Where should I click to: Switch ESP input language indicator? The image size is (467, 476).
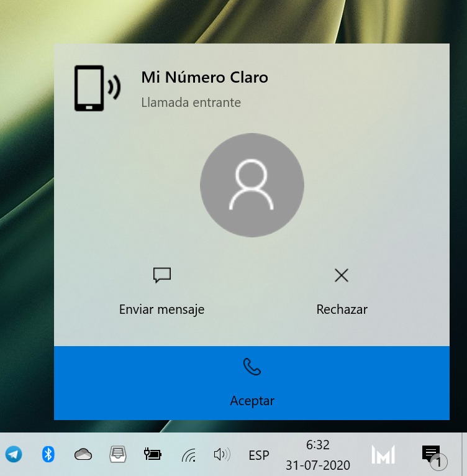pos(259,455)
